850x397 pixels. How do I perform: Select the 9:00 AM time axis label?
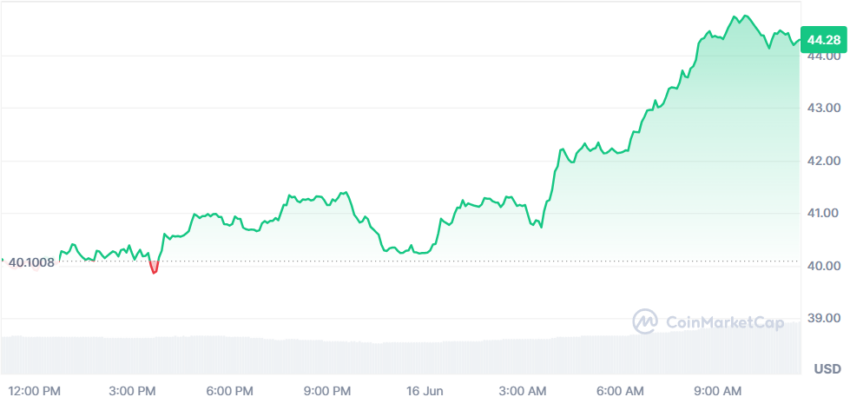718,390
